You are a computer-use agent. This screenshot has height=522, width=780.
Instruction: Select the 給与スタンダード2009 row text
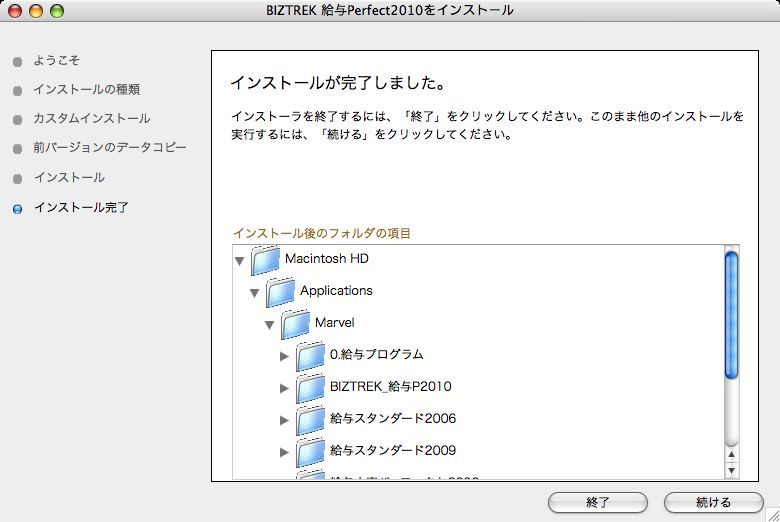click(393, 450)
